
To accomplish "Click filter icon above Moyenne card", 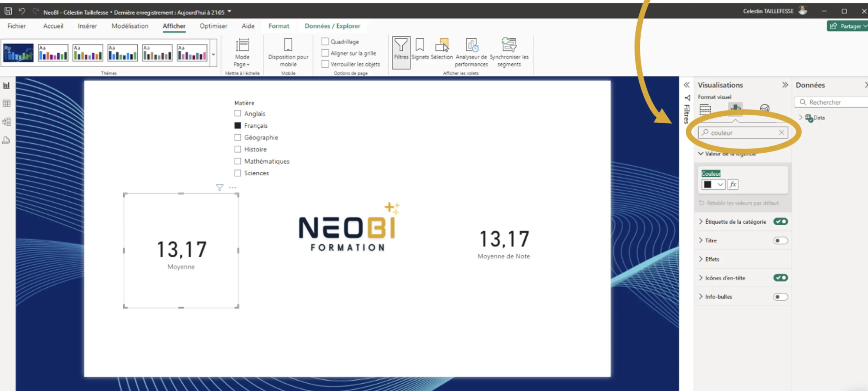I will point(220,187).
